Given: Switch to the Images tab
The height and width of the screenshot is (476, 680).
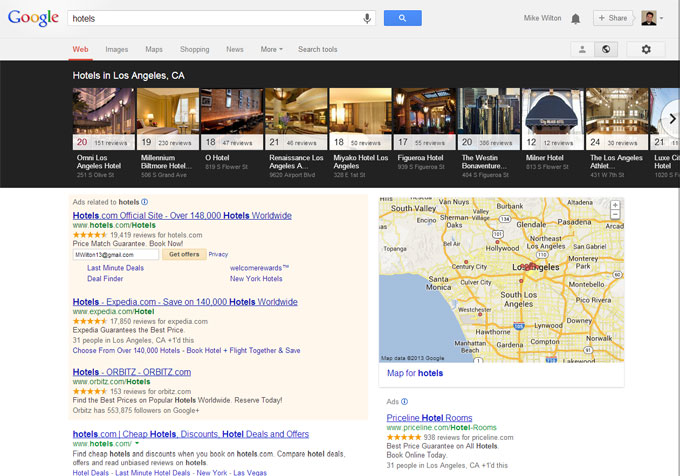Looking at the screenshot, I should pyautogui.click(x=117, y=49).
